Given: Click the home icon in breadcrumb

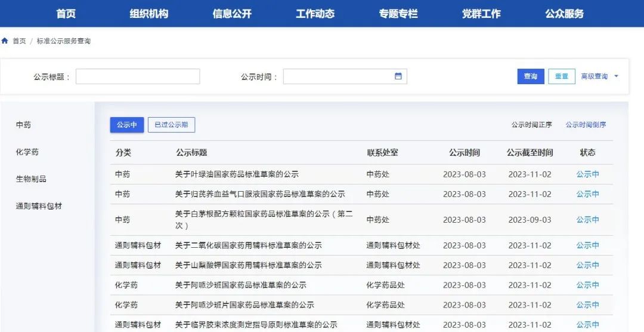Looking at the screenshot, I should [x=5, y=41].
